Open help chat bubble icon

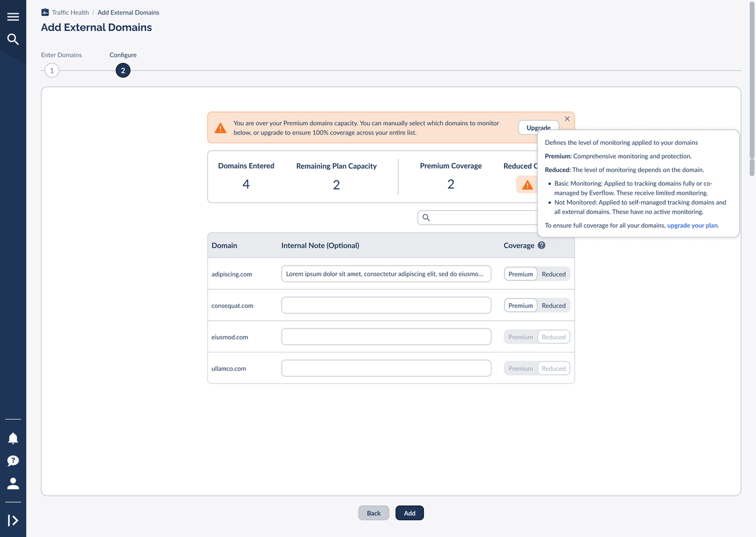tap(13, 461)
